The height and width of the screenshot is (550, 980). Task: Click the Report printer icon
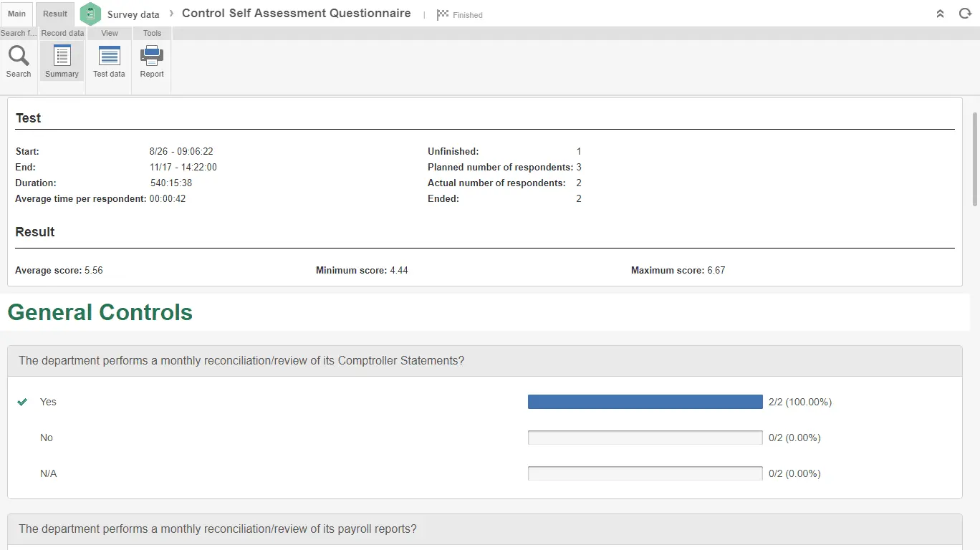click(x=152, y=56)
